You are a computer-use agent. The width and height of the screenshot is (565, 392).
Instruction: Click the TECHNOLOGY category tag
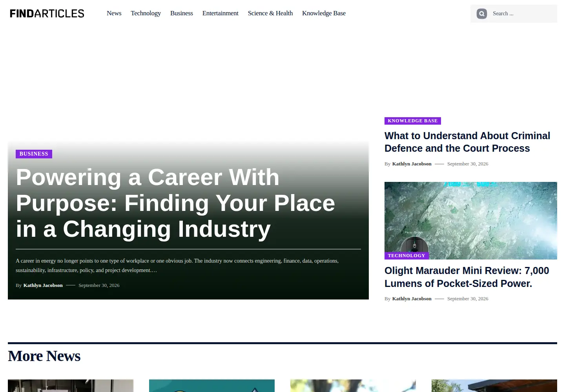(406, 256)
